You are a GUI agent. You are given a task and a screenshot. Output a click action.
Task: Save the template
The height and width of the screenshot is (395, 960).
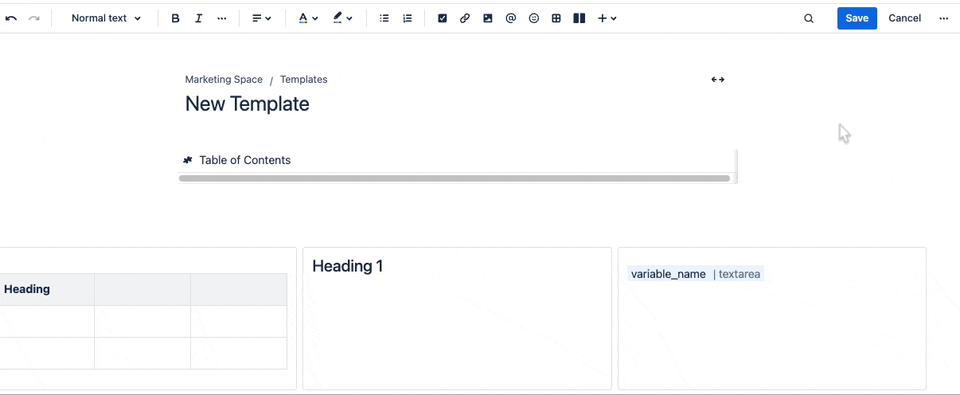point(857,18)
